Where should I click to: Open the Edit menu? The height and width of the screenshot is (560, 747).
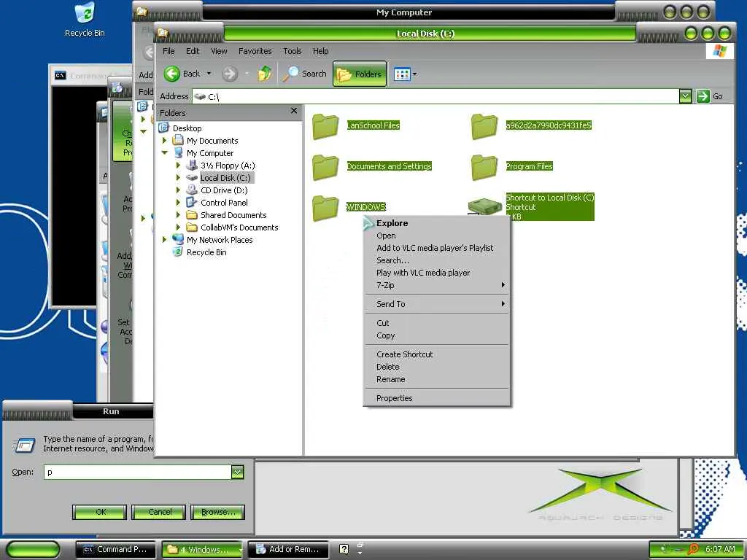[x=193, y=51]
